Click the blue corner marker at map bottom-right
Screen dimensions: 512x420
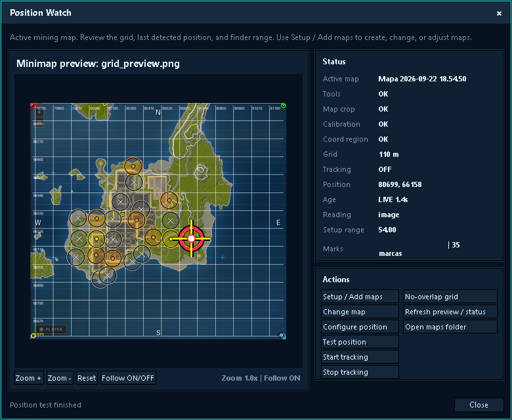tap(283, 336)
